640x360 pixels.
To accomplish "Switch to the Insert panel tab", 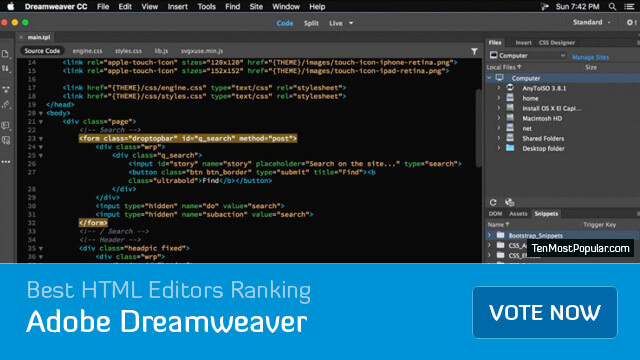I will pos(523,42).
